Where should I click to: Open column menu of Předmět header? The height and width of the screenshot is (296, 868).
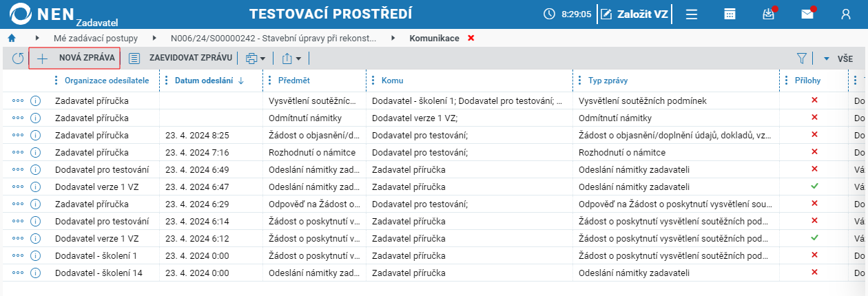(269, 81)
